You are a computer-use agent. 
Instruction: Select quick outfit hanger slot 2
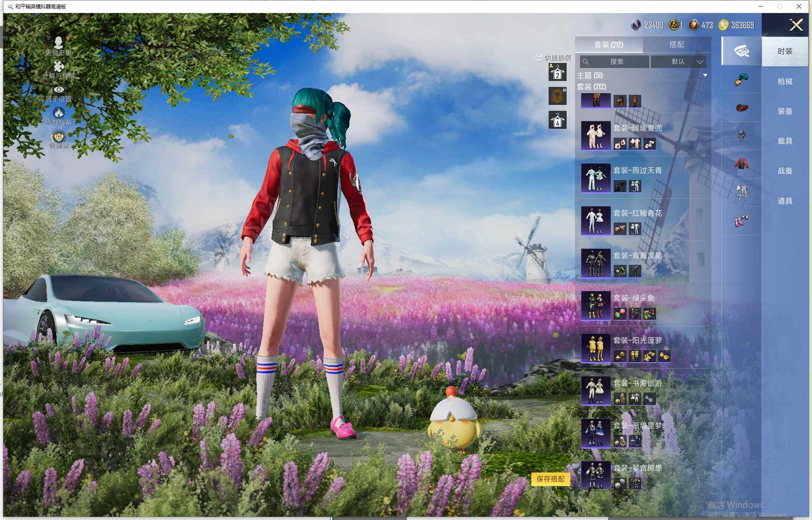pyautogui.click(x=557, y=73)
